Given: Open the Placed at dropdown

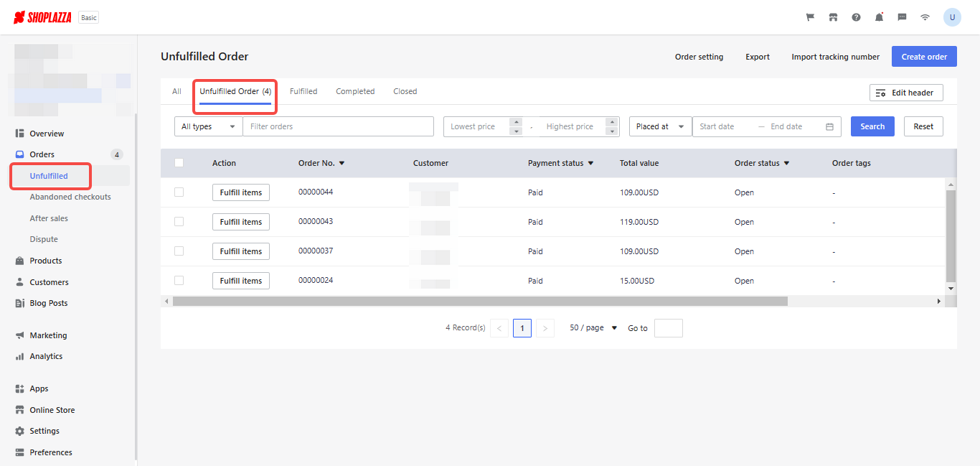Looking at the screenshot, I should (661, 126).
